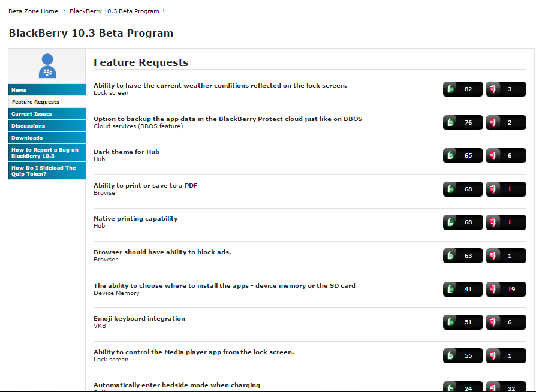Open the News section
Image resolution: width=536 pixels, height=392 pixels.
click(x=47, y=90)
